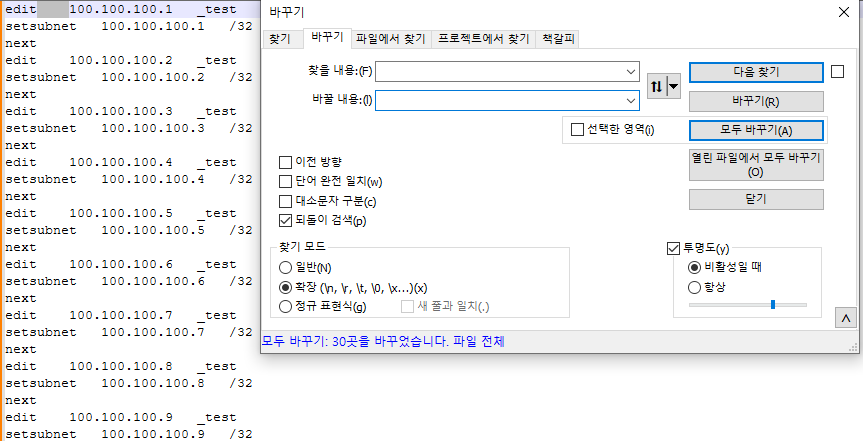Open the 바꿀 내용 history dropdown

631,101
